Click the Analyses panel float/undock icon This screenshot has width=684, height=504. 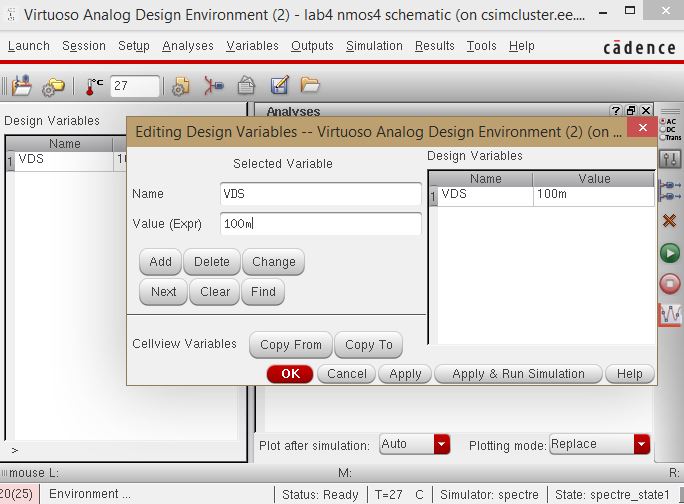pos(630,111)
